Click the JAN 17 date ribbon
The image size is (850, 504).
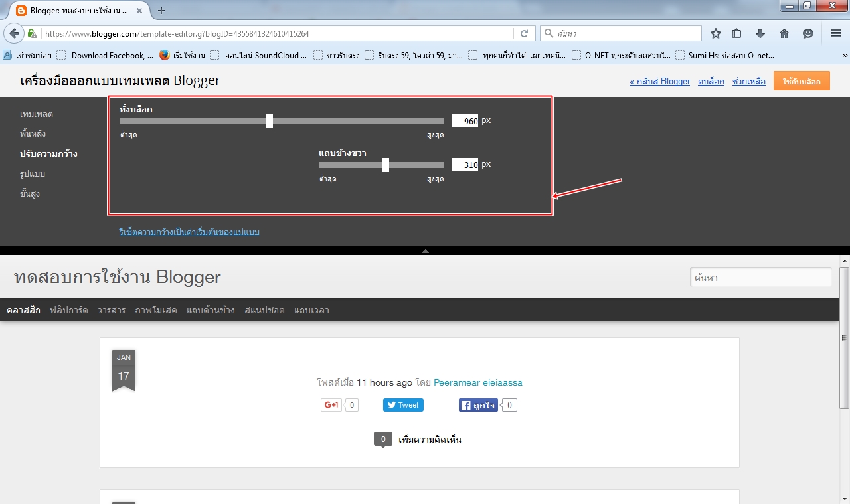124,371
